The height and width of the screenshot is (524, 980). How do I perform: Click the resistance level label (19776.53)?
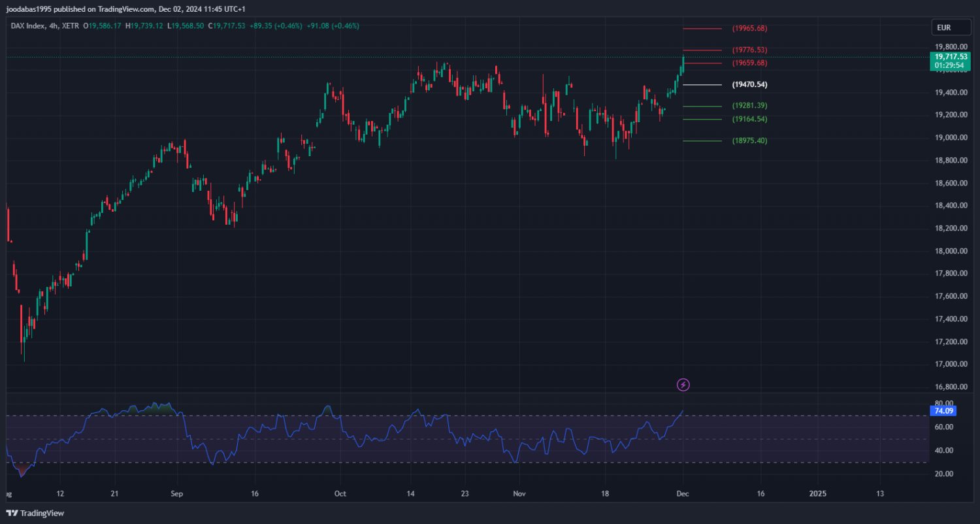point(749,50)
